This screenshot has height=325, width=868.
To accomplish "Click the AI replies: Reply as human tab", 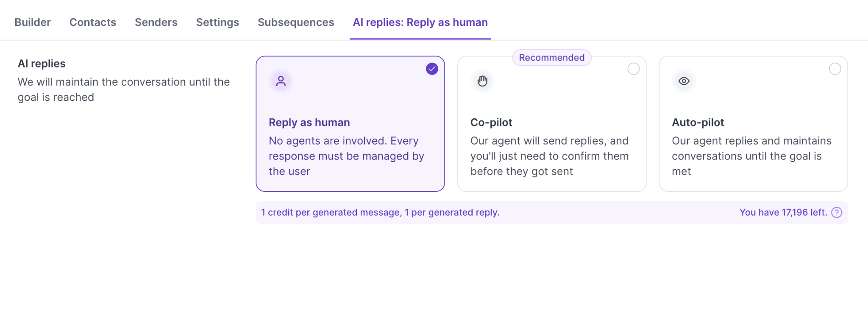I will point(420,22).
